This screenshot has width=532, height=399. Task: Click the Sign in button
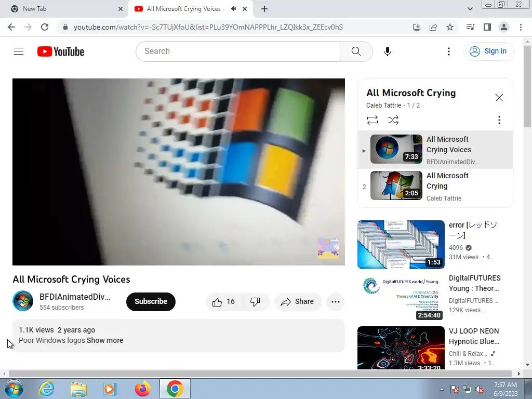coord(488,51)
